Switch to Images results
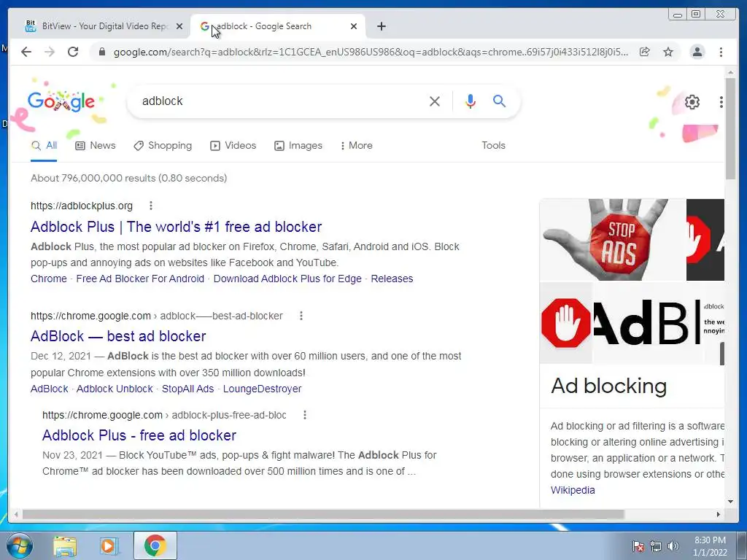Screen dimensions: 747x560 click(298, 146)
